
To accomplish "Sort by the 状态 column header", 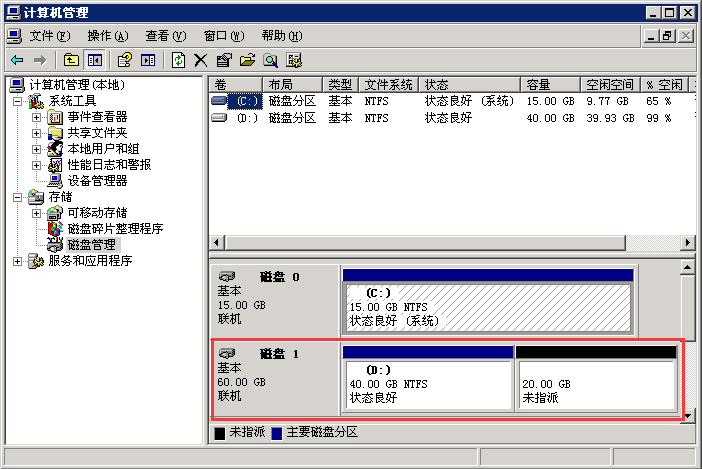I will 470,85.
